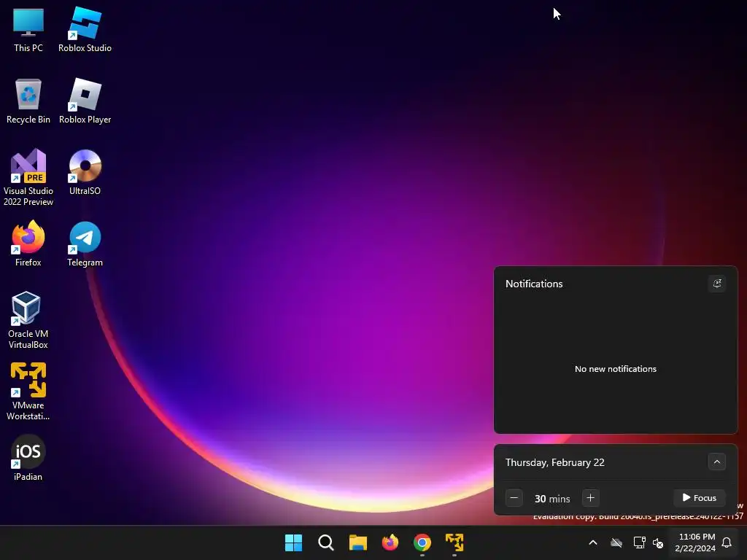This screenshot has width=747, height=560.
Task: Click the muted volume tray icon
Action: coord(658,542)
